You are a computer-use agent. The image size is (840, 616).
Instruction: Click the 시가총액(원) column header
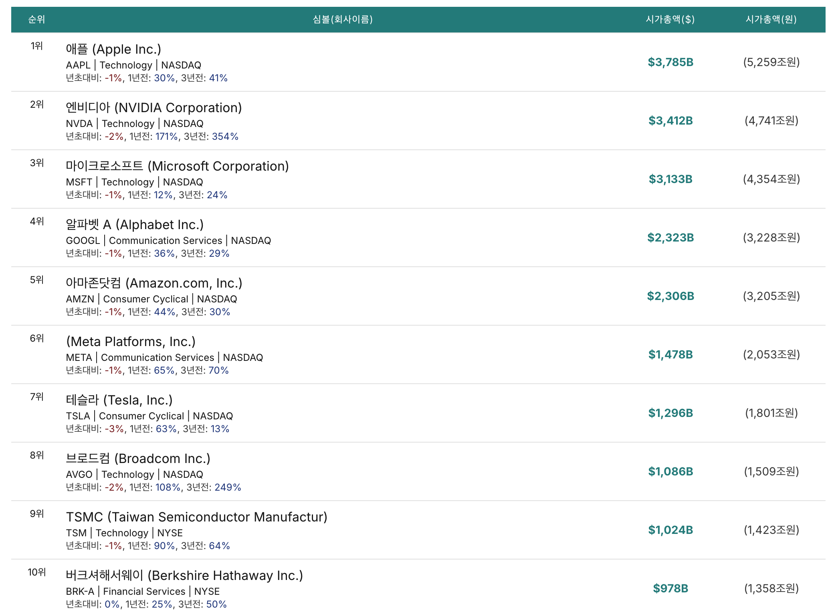click(771, 19)
